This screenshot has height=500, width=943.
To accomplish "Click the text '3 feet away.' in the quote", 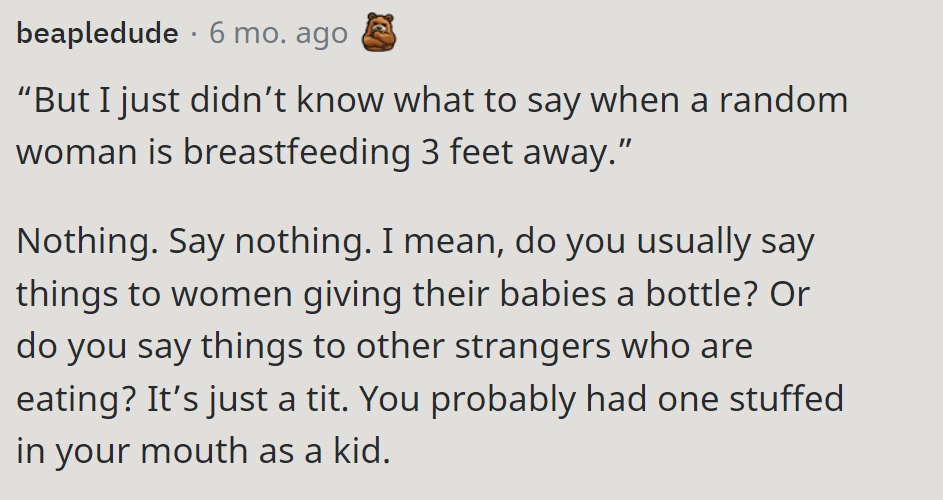I will [x=526, y=152].
